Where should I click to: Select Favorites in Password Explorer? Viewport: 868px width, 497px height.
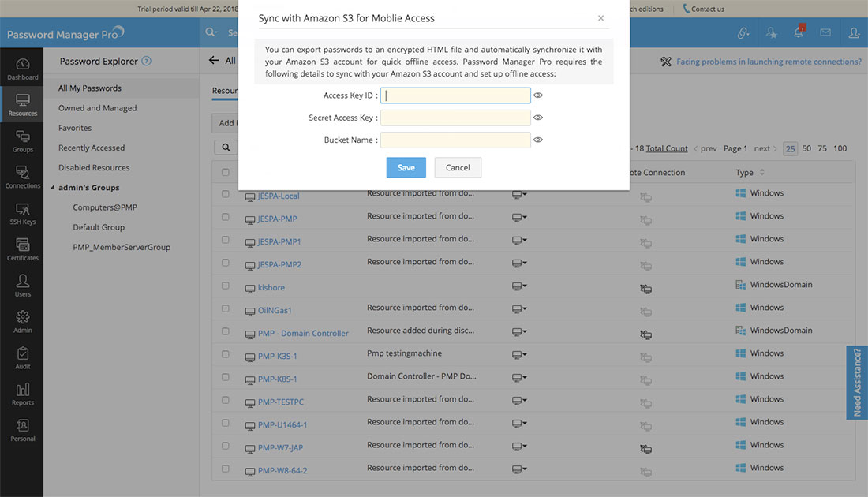(x=75, y=128)
